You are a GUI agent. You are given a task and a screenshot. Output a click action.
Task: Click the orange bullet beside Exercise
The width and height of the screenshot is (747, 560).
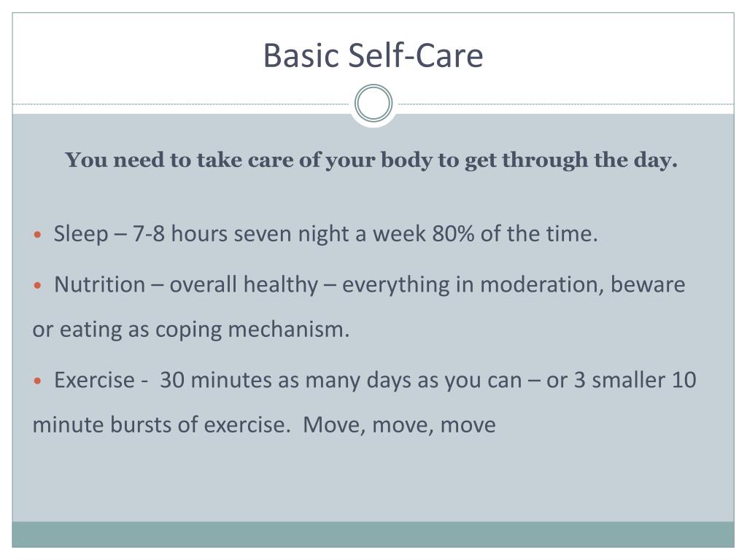[x=38, y=381]
